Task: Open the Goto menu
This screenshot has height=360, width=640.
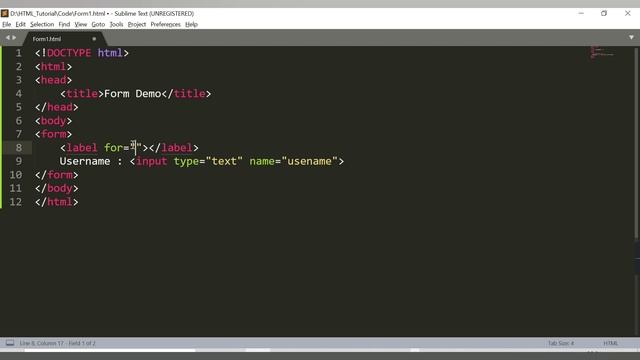Action: (98, 24)
